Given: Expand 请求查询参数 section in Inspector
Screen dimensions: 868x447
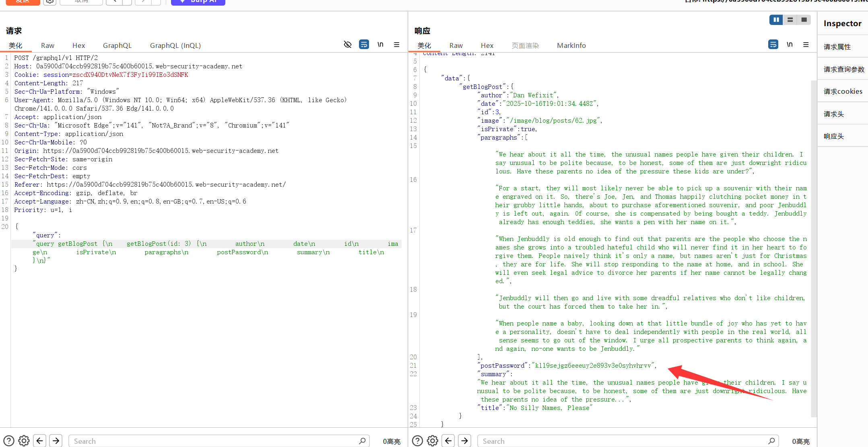Looking at the screenshot, I should coord(843,69).
